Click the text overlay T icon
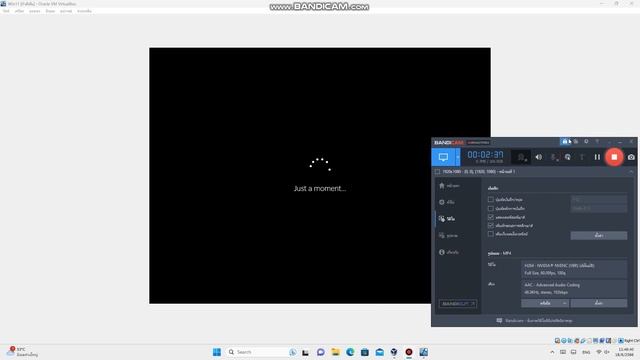This screenshot has width=640, height=360. [x=582, y=157]
